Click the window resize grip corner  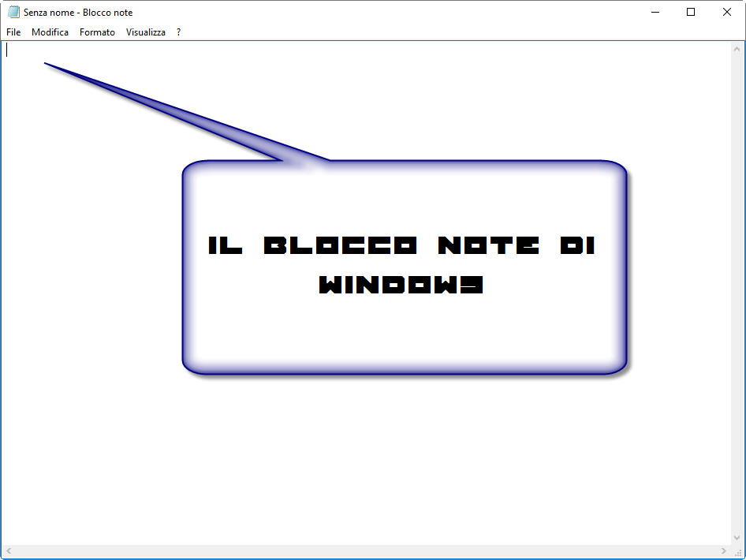(738, 552)
